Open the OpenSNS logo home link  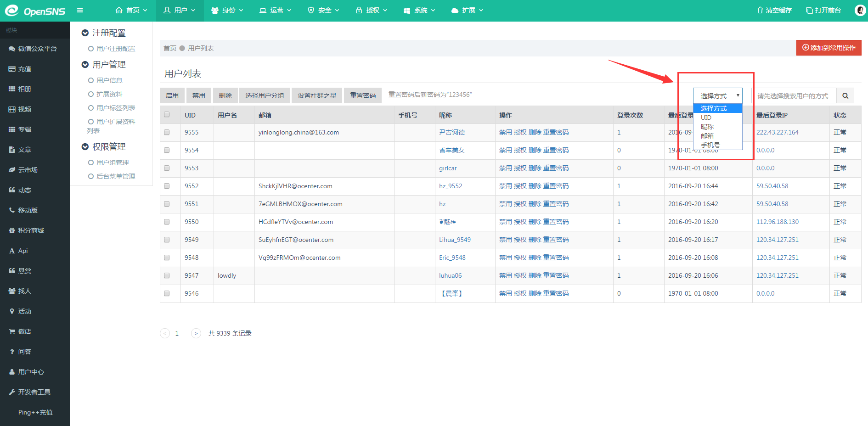(35, 11)
